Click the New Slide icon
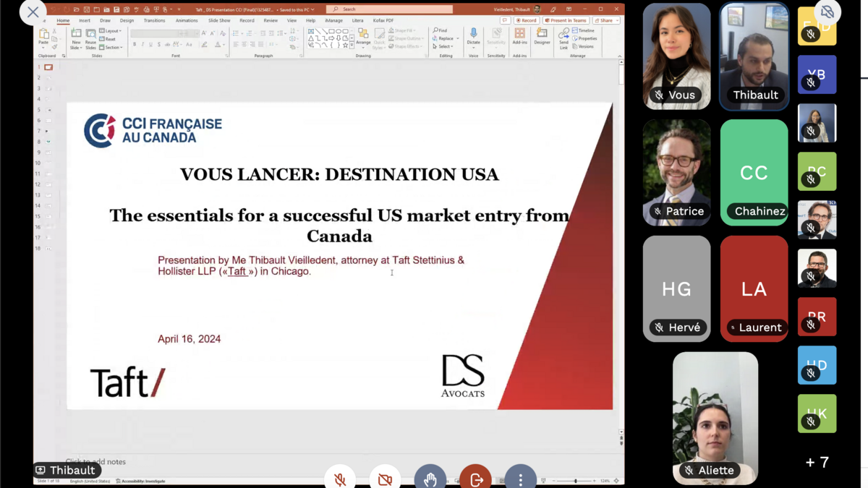Viewport: 868px width, 488px height. pos(76,38)
